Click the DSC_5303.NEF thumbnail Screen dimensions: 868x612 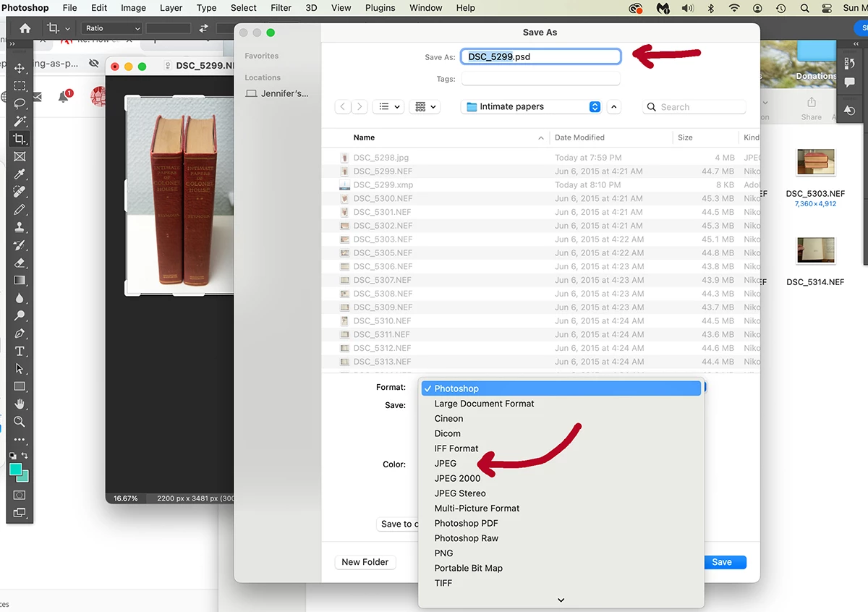[x=815, y=163]
